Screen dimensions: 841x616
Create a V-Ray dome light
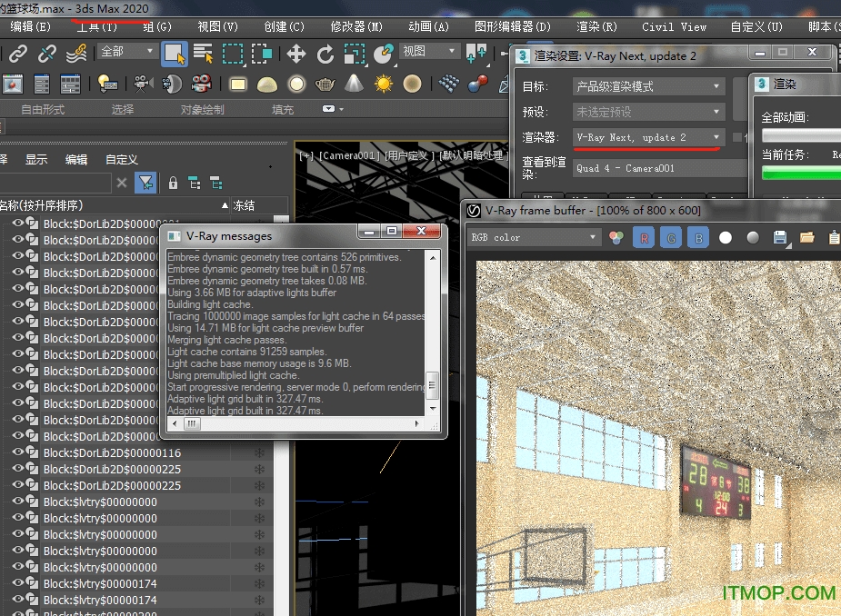click(267, 84)
